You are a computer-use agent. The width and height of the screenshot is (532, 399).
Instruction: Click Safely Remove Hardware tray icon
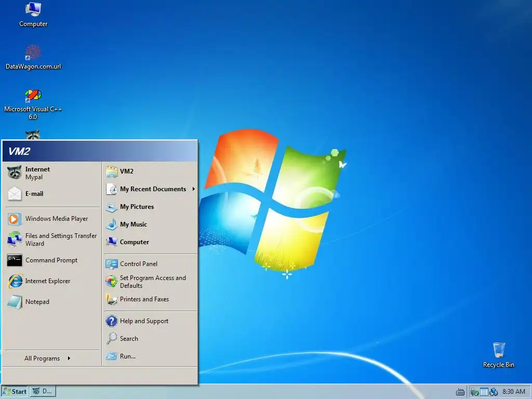[474, 392]
